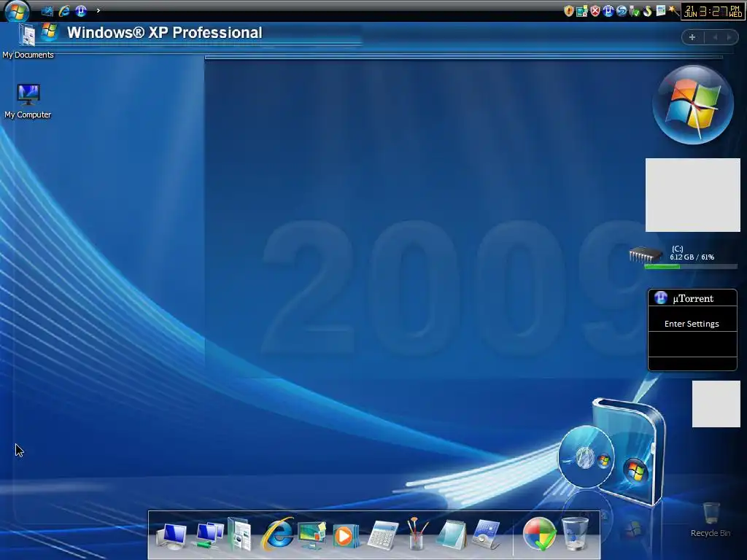Launch Windows Media Player from the dock

pos(345,536)
